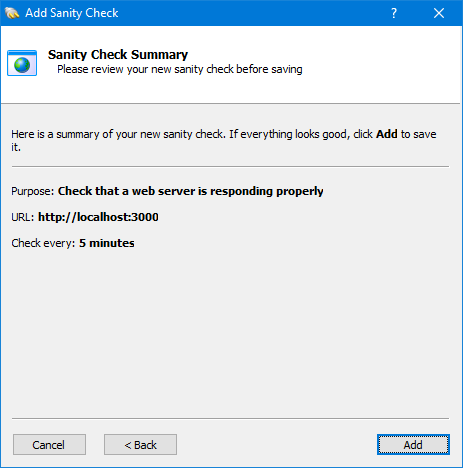Close the Add Sanity Check dialog
This screenshot has height=468, width=463.
click(x=439, y=13)
